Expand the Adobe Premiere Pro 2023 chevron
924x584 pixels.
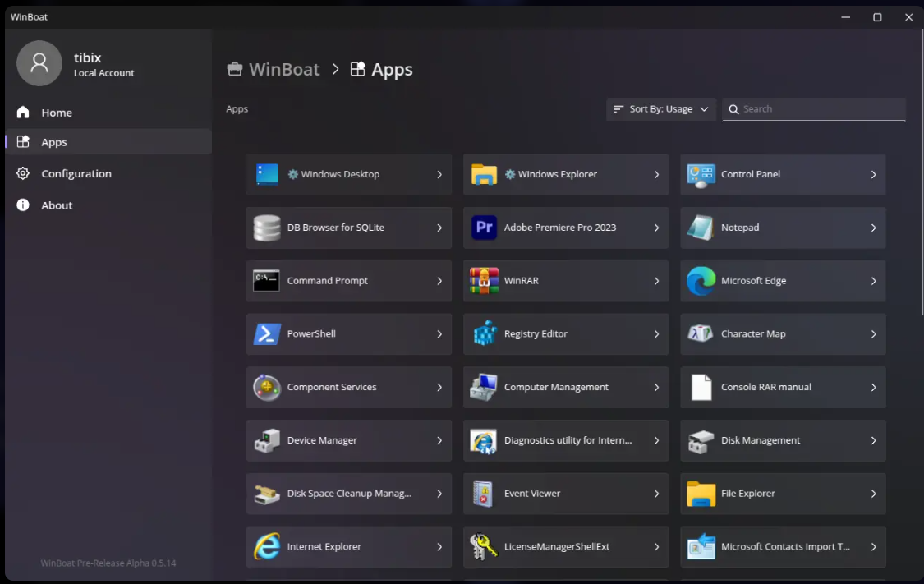pyautogui.click(x=656, y=228)
